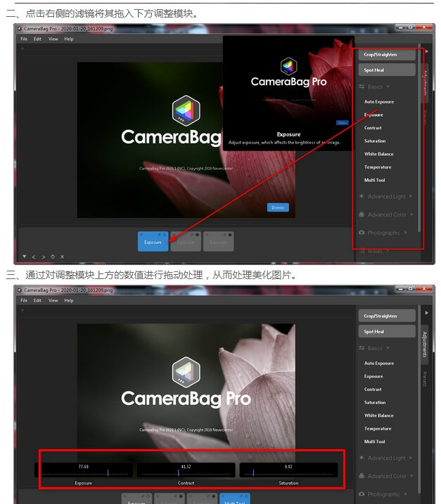This screenshot has height=504, width=441.
Task: Toggle the enable dot on the third Exposure tile
Action: pos(230,235)
